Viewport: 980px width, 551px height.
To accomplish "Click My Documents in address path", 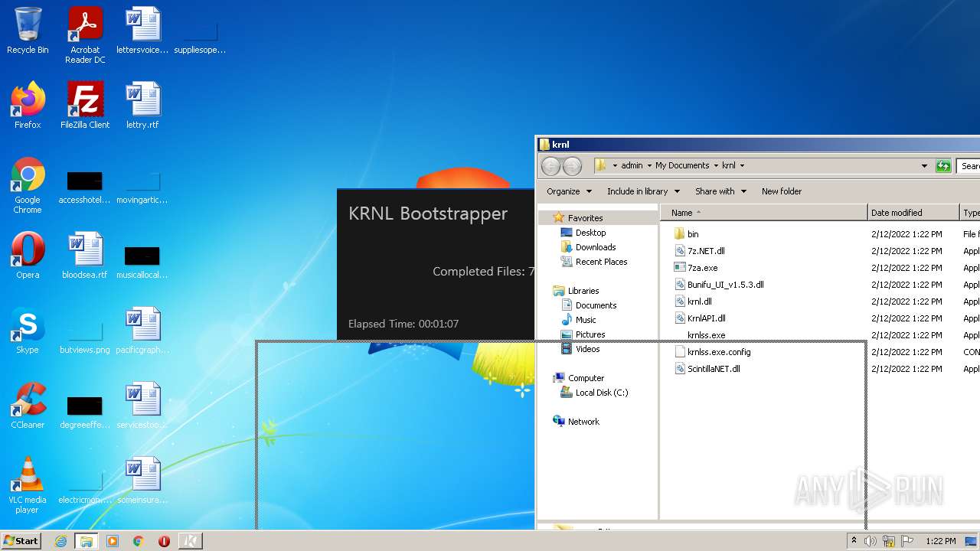I will point(682,165).
